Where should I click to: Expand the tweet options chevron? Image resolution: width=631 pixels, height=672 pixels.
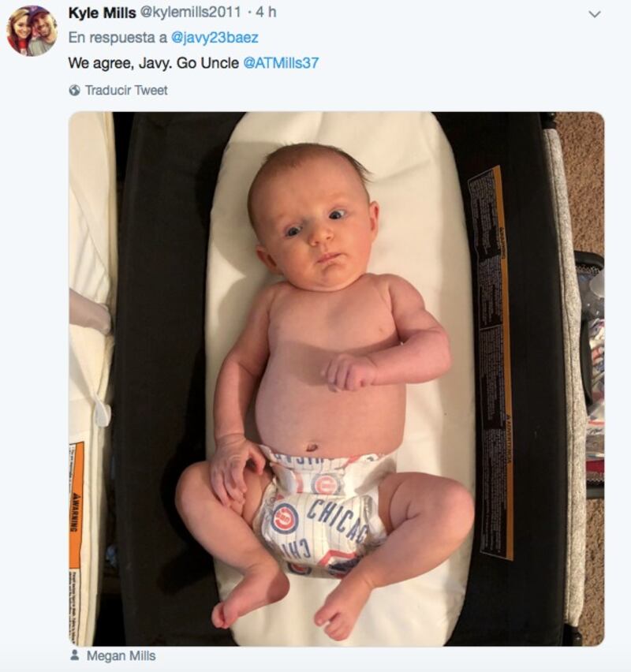coord(595,14)
